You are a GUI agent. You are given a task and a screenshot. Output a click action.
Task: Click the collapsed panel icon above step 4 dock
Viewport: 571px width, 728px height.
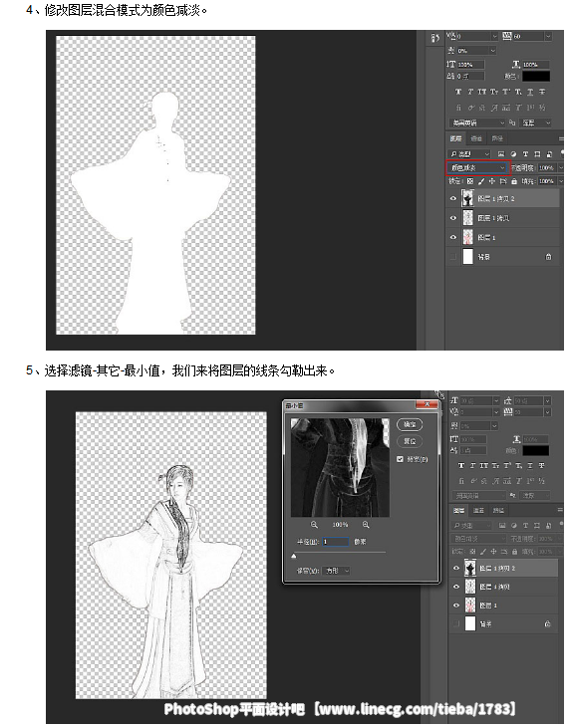435,38
